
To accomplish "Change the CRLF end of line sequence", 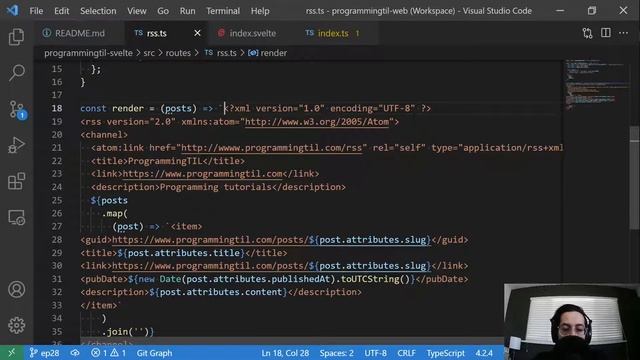I will [406, 353].
